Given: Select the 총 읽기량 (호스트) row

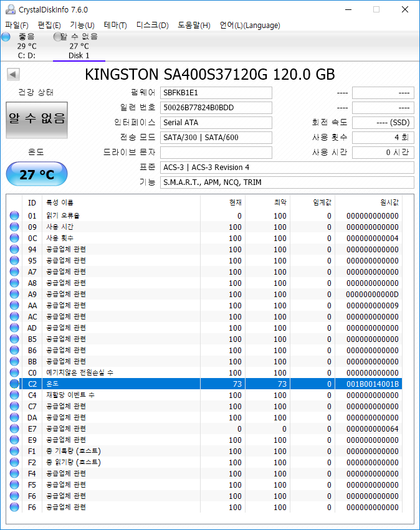Looking at the screenshot, I should click(x=205, y=462).
